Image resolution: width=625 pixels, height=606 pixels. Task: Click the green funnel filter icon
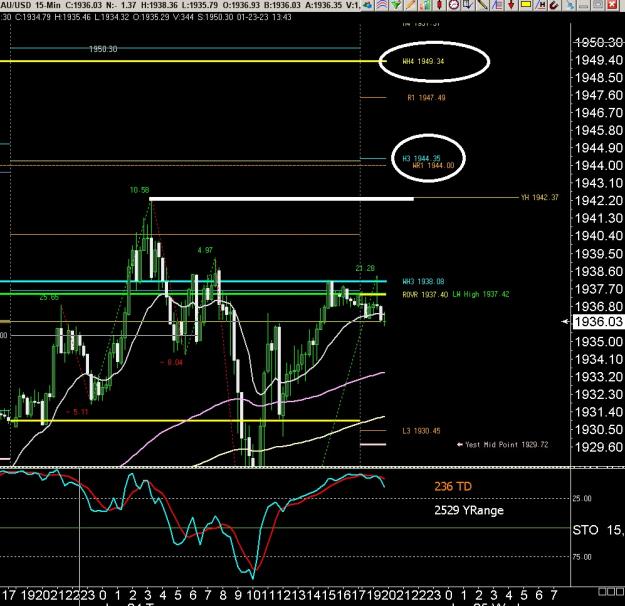(396, 5)
